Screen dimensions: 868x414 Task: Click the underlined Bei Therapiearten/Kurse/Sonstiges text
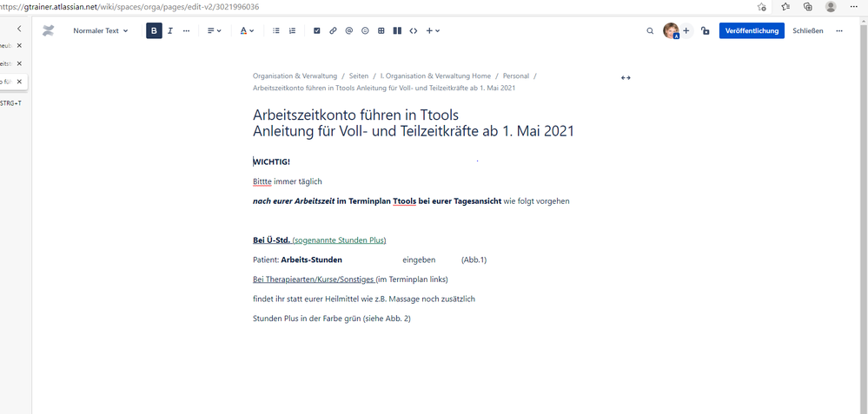(314, 279)
